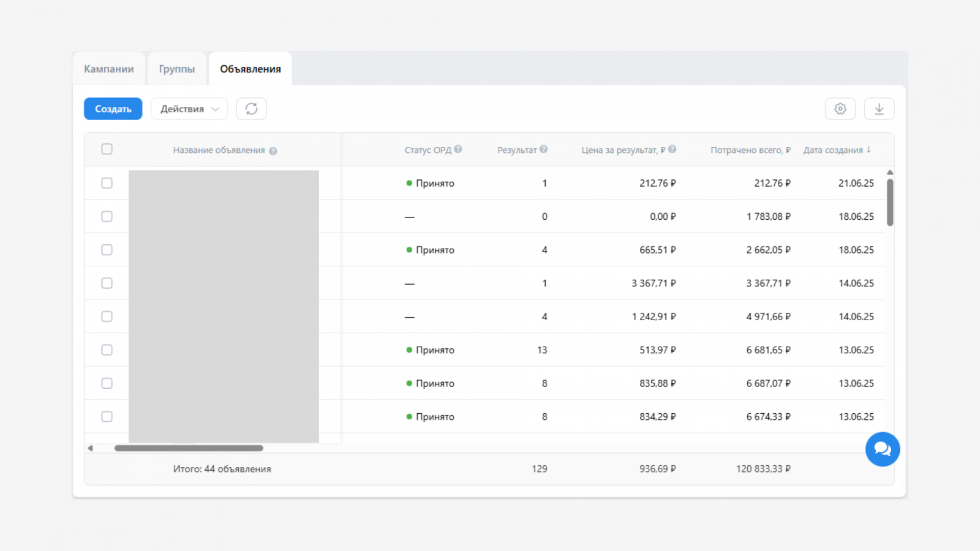Sort by Дата создания column arrow
Viewport: 980px width, 551px height.
tap(869, 149)
